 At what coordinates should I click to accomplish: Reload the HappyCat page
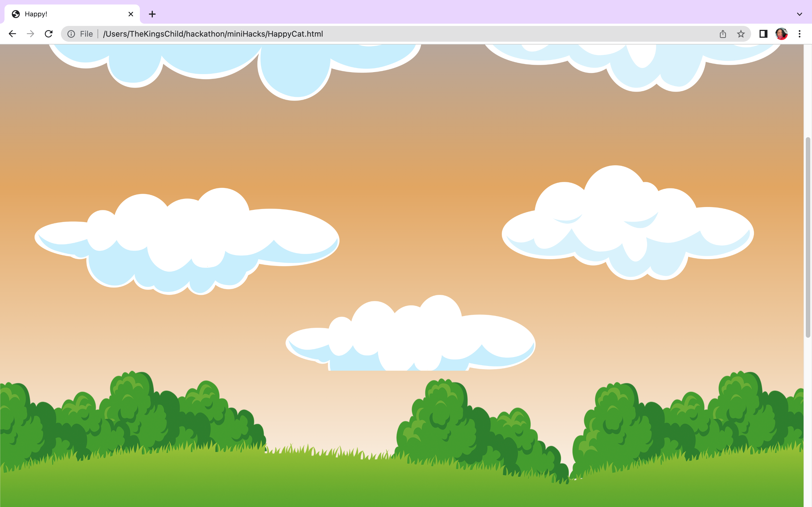click(x=49, y=34)
